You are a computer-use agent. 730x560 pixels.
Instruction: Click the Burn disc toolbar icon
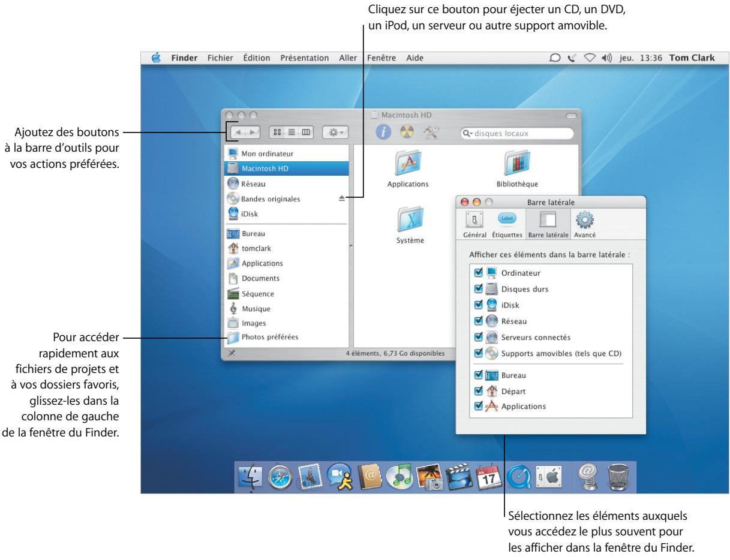tap(406, 133)
